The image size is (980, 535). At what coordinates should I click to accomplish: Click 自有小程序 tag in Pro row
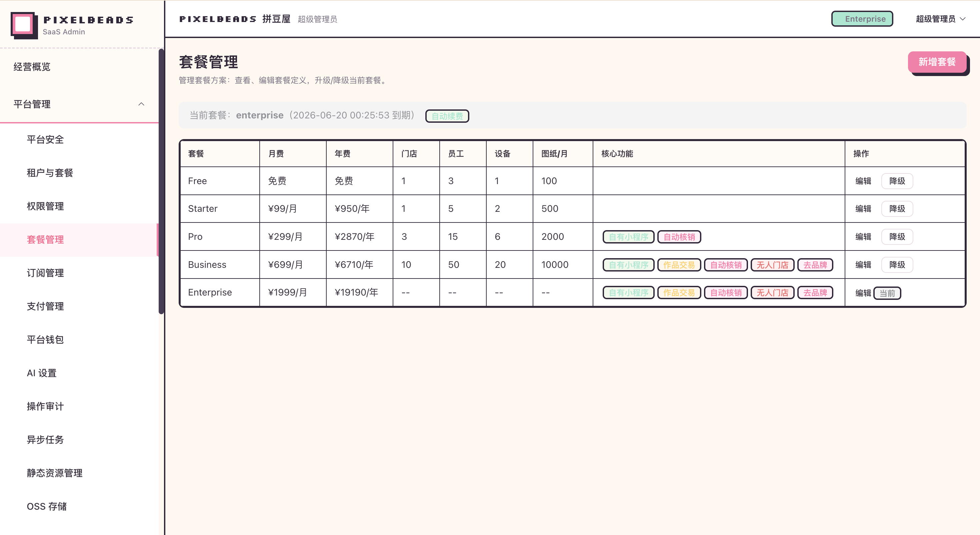click(x=628, y=237)
